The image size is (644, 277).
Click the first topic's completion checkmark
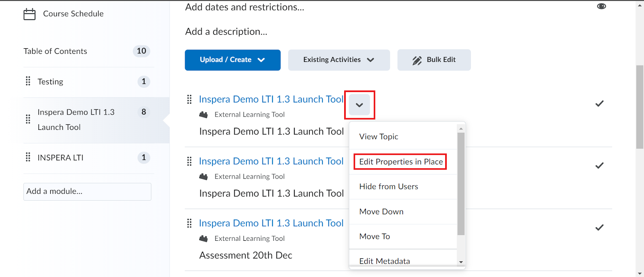pyautogui.click(x=599, y=104)
